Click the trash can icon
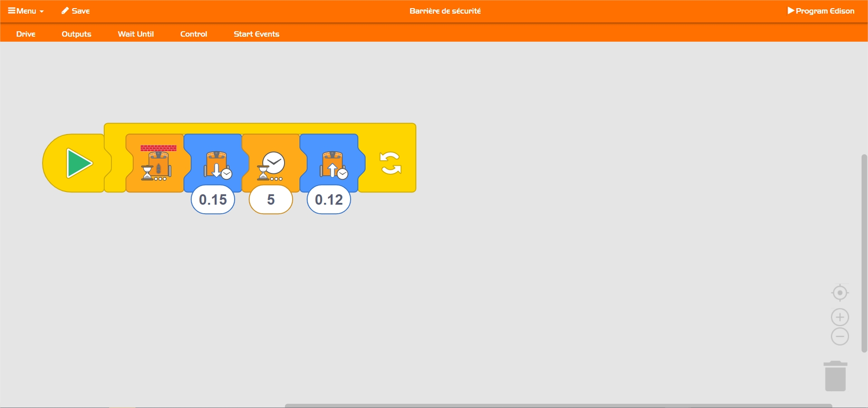The width and height of the screenshot is (868, 408). tap(835, 376)
